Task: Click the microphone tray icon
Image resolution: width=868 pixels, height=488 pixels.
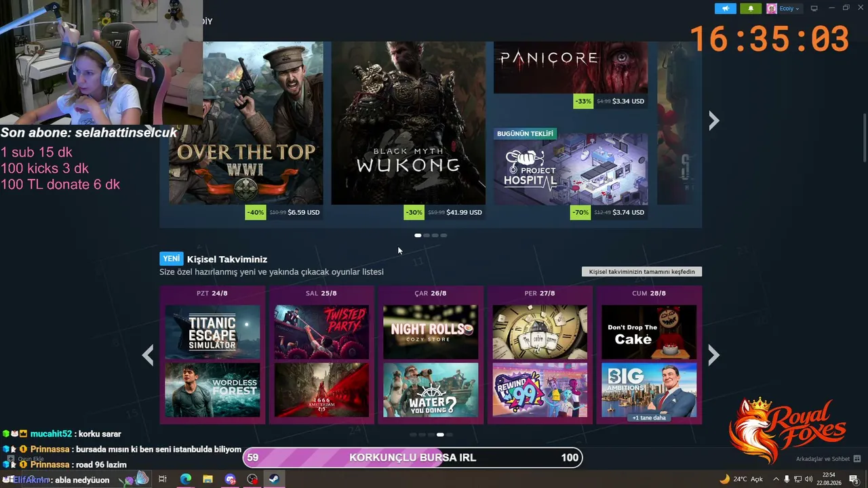Action: [787, 479]
